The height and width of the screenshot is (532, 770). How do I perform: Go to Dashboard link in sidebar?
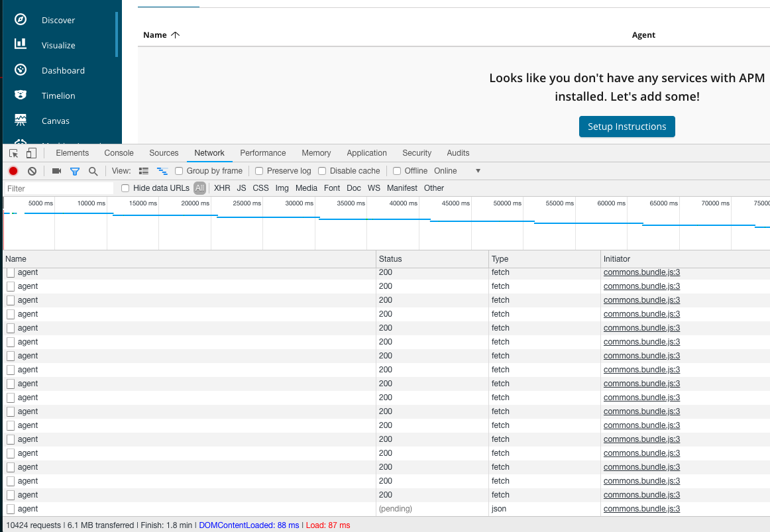coord(63,70)
